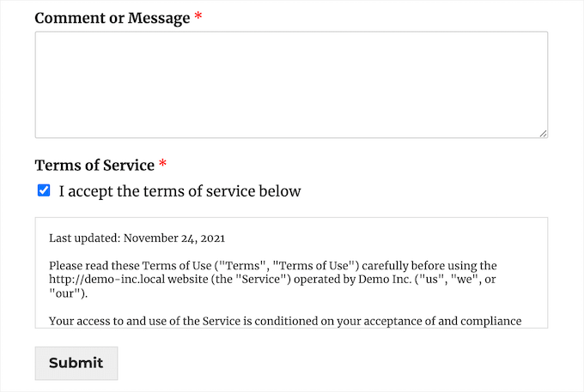Click the "Please read these Terms of Use" sentence start
This screenshot has height=392, width=584.
point(130,266)
